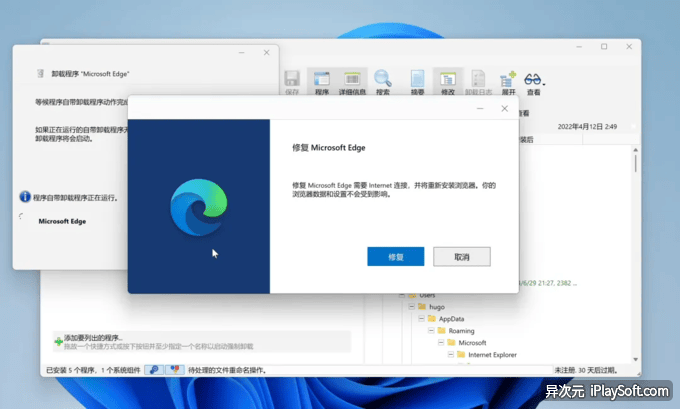Minimize the main uninstaller window
Screen dimensions: 680x409
[579, 46]
